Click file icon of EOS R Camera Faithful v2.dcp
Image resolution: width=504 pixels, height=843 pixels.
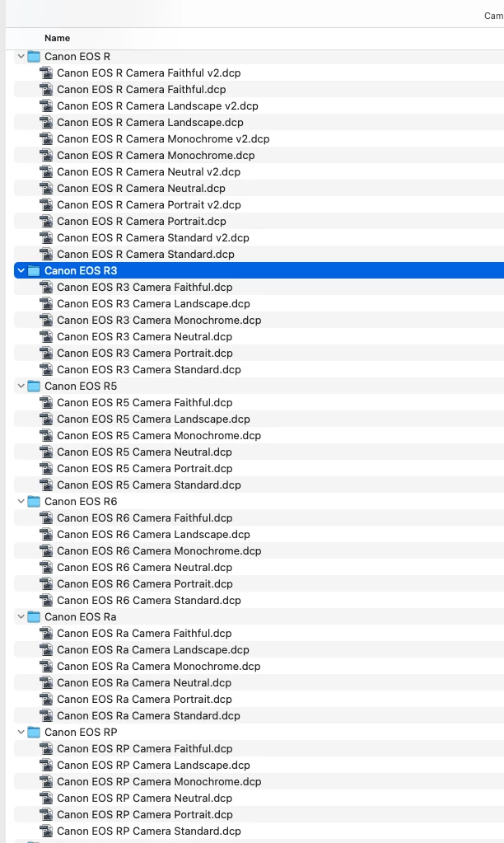[x=47, y=73]
